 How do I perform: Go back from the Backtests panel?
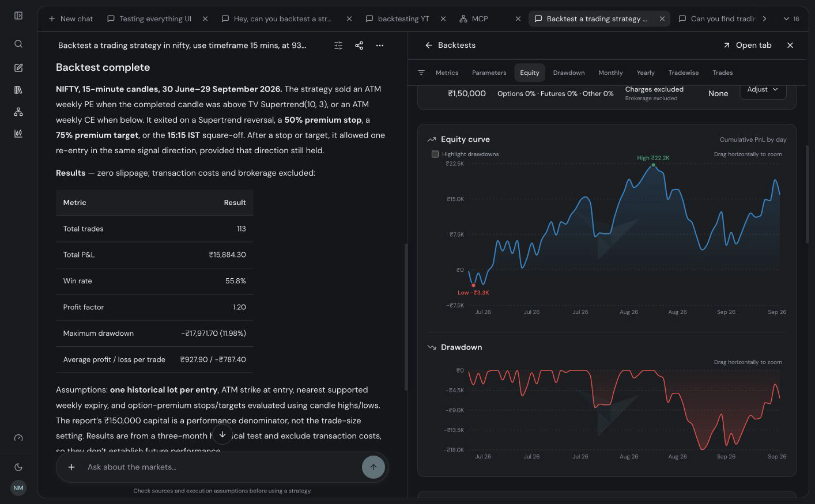[x=428, y=45]
